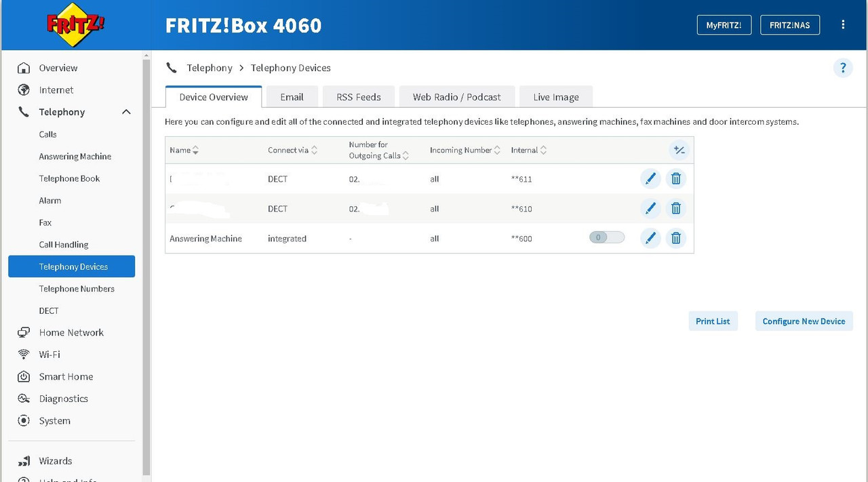Switch to the Email tab
868x482 pixels.
click(292, 97)
